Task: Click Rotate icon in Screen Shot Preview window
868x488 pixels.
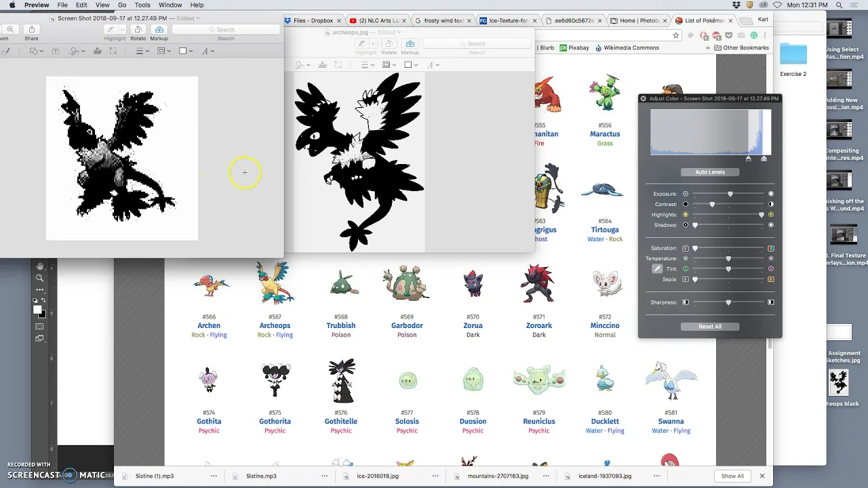Action: pyautogui.click(x=138, y=29)
